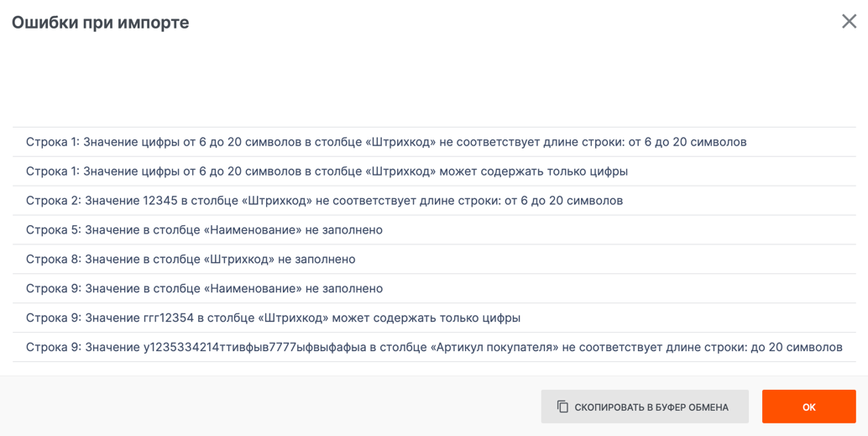Image resolution: width=868 pixels, height=436 pixels.
Task: Select row 1 «может содержать только цифры» error
Action: [x=327, y=171]
